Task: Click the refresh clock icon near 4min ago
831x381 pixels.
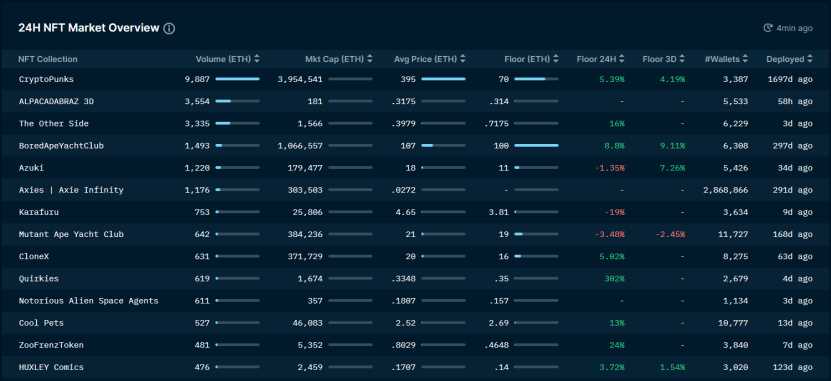Action: (x=767, y=28)
